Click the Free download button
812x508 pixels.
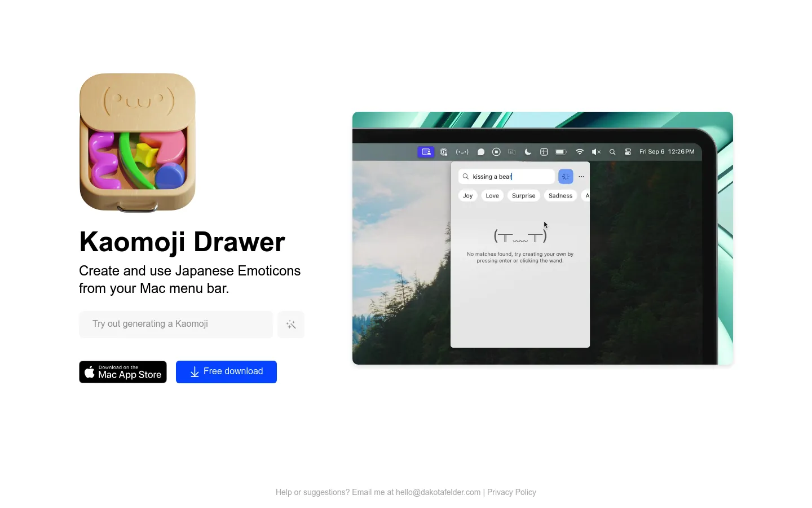tap(226, 372)
